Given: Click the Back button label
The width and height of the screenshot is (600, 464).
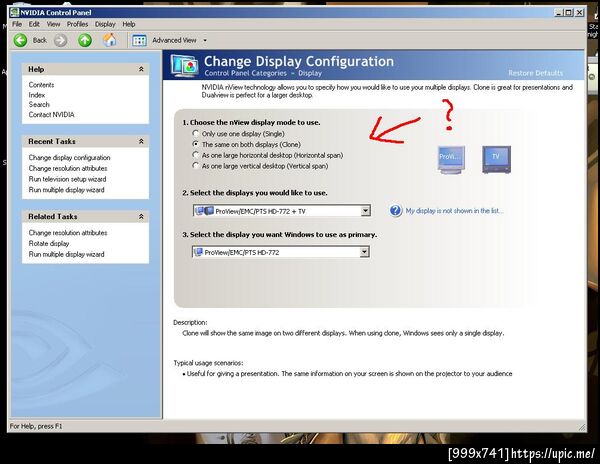Looking at the screenshot, I should [x=39, y=40].
